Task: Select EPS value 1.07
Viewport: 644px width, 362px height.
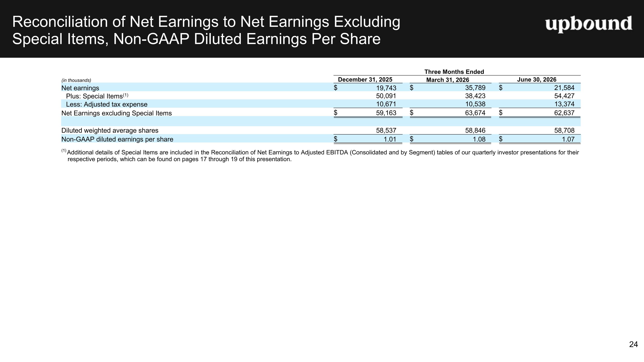Action: (568, 139)
